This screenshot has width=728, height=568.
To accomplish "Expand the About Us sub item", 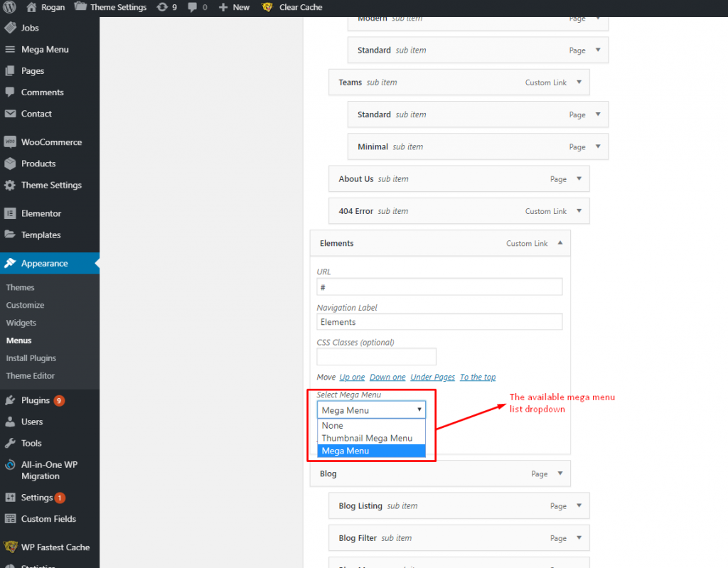I will pos(579,179).
